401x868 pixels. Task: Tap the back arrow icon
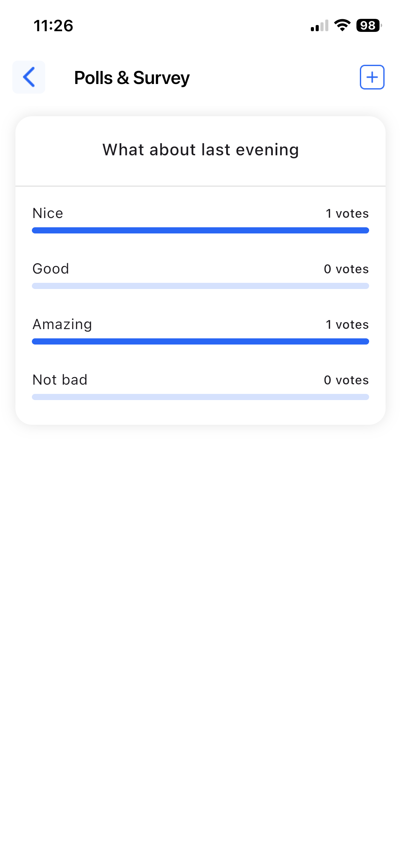point(29,77)
